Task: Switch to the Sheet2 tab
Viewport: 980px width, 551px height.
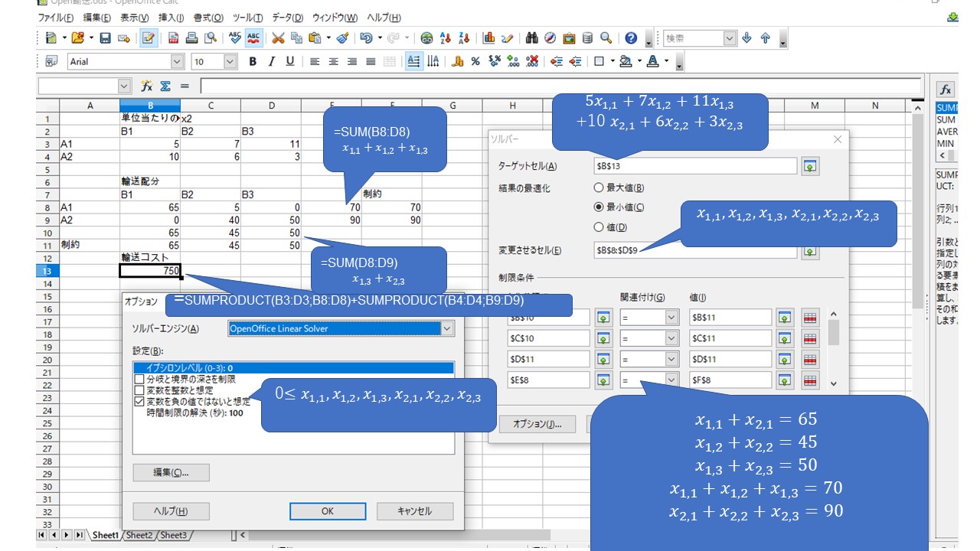Action: [140, 535]
